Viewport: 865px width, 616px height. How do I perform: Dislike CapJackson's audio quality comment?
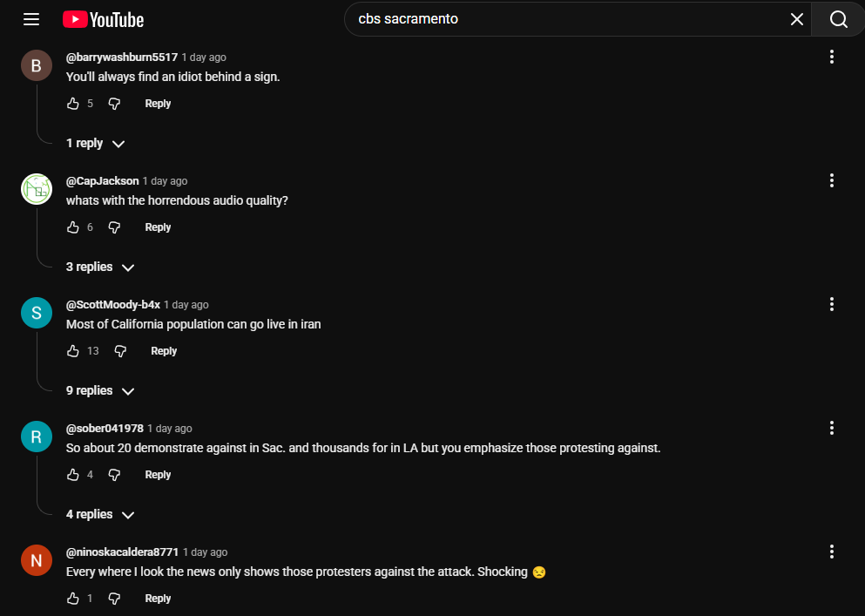[114, 227]
